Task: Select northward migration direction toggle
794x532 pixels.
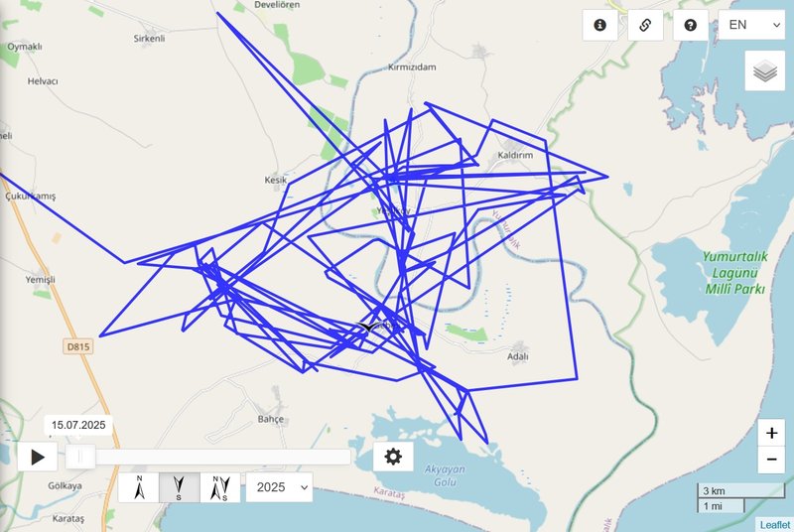Action: [x=139, y=487]
